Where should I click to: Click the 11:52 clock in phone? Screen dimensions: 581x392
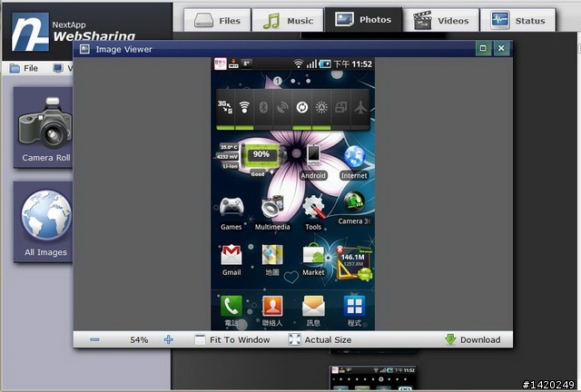(361, 64)
